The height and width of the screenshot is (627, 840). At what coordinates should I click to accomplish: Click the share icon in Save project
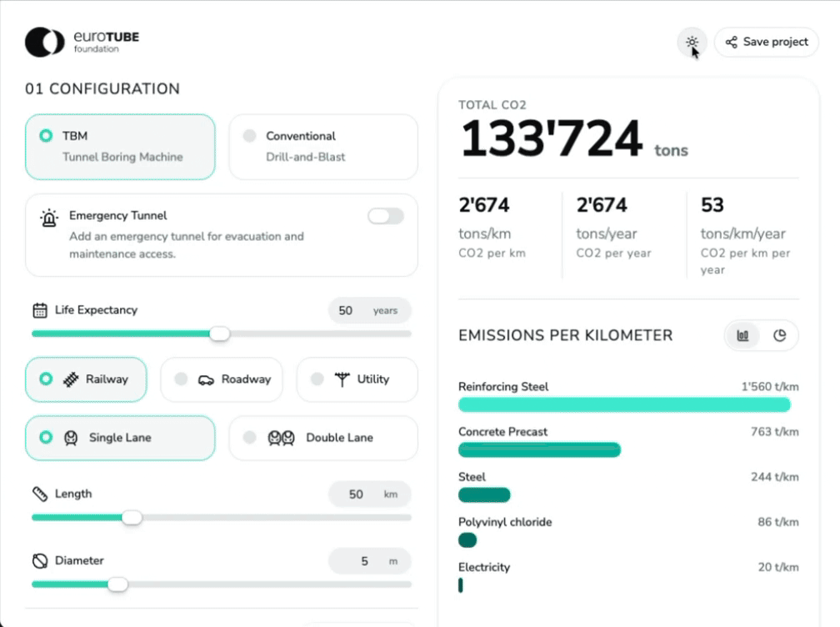coord(732,42)
